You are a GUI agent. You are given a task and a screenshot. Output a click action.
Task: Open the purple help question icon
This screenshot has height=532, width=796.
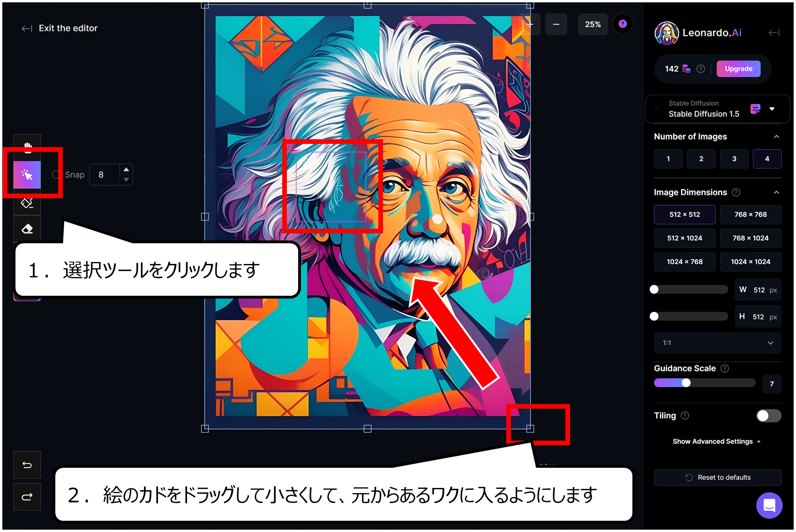tap(623, 24)
